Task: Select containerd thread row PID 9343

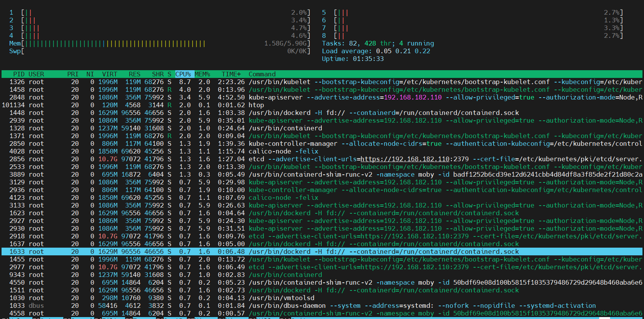Action: coord(322,275)
